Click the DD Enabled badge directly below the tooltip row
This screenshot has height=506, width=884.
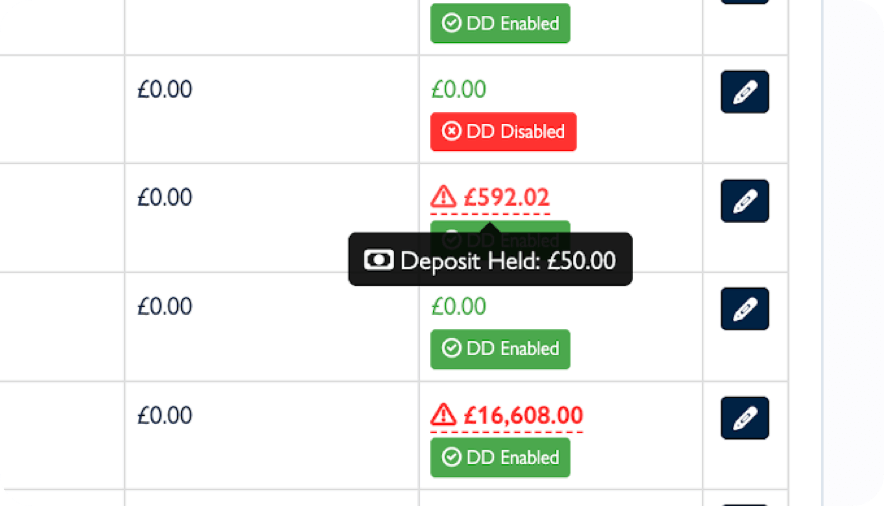[500, 348]
